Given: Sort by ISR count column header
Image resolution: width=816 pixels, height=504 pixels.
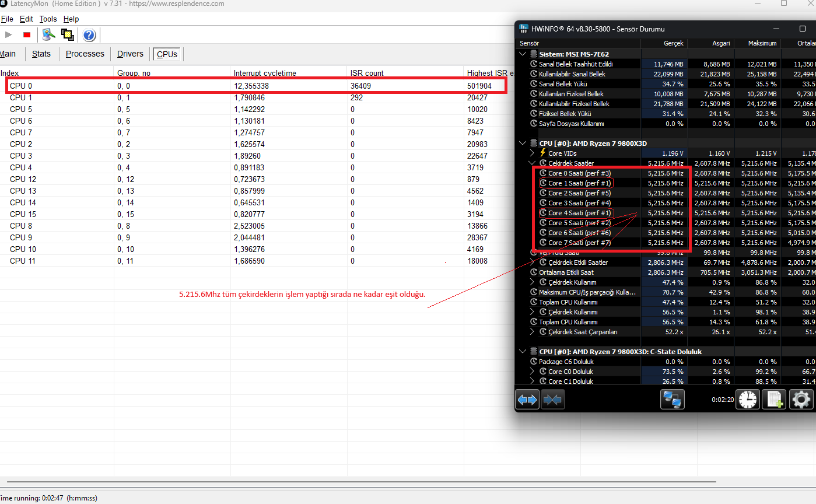Looking at the screenshot, I should point(405,73).
